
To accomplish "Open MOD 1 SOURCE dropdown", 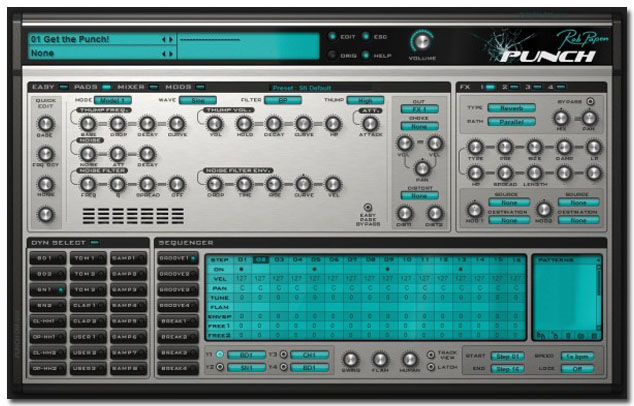I will click(x=509, y=203).
